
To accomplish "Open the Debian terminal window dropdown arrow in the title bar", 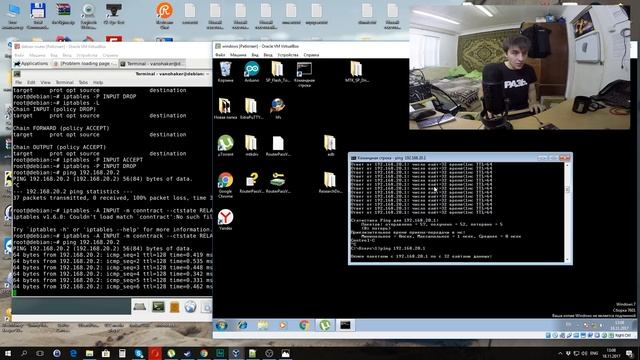I will click(x=208, y=74).
